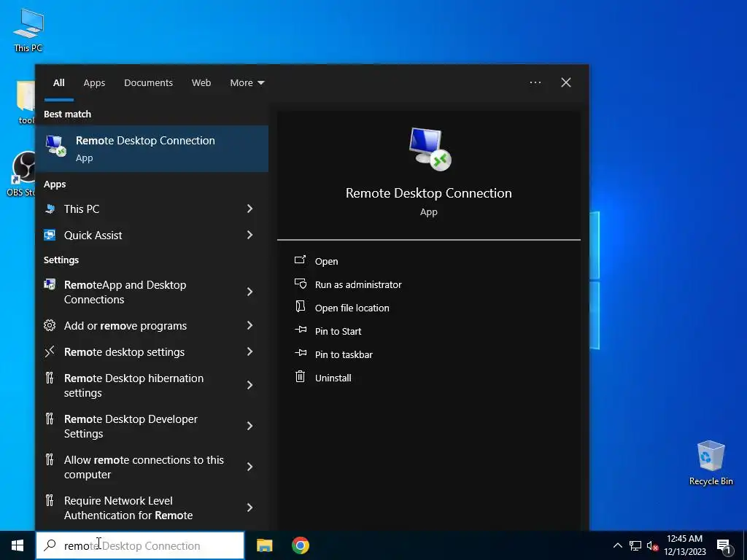Click the large Remote Desktop Connection preview icon
Viewport: 747px width, 560px height.
[430, 149]
